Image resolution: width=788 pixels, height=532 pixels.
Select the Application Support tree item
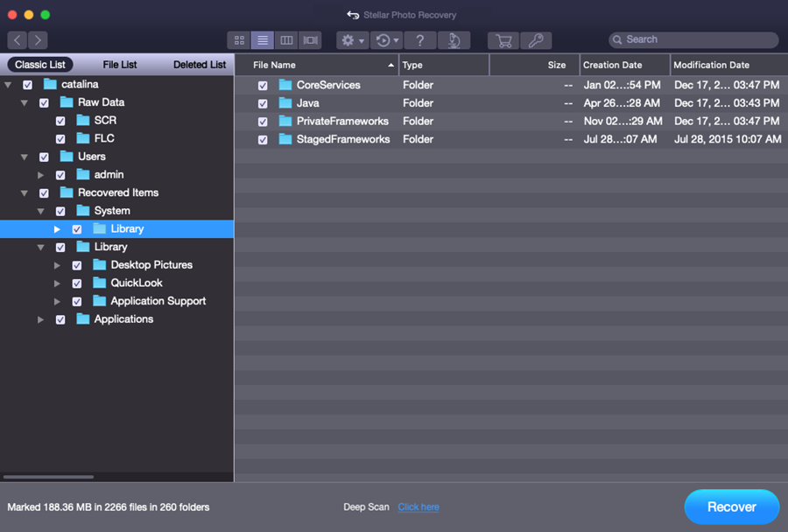coord(158,301)
